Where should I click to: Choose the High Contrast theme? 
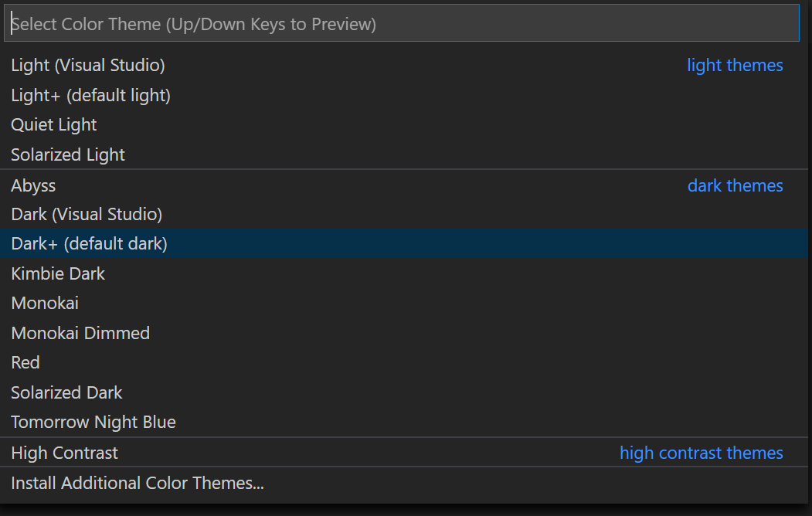[x=64, y=453]
